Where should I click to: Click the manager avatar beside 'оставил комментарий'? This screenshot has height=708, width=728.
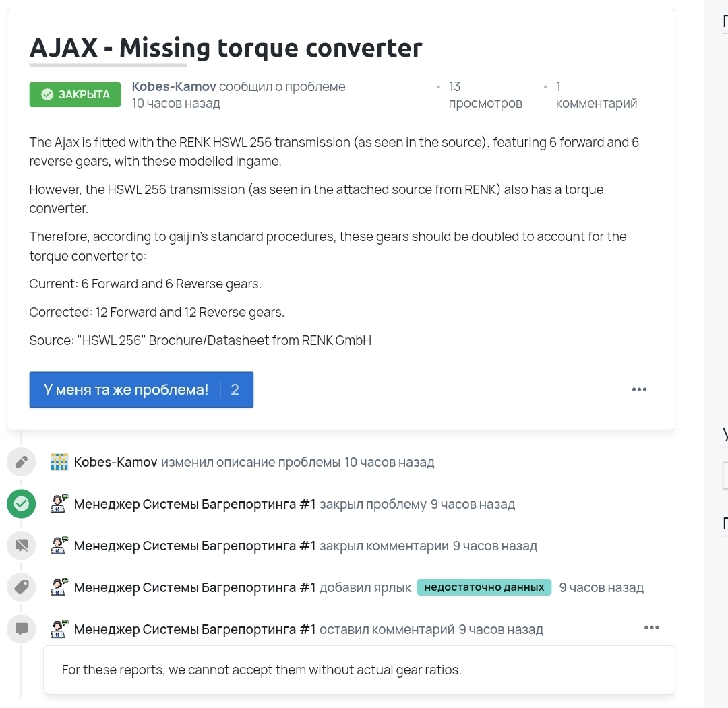point(58,629)
